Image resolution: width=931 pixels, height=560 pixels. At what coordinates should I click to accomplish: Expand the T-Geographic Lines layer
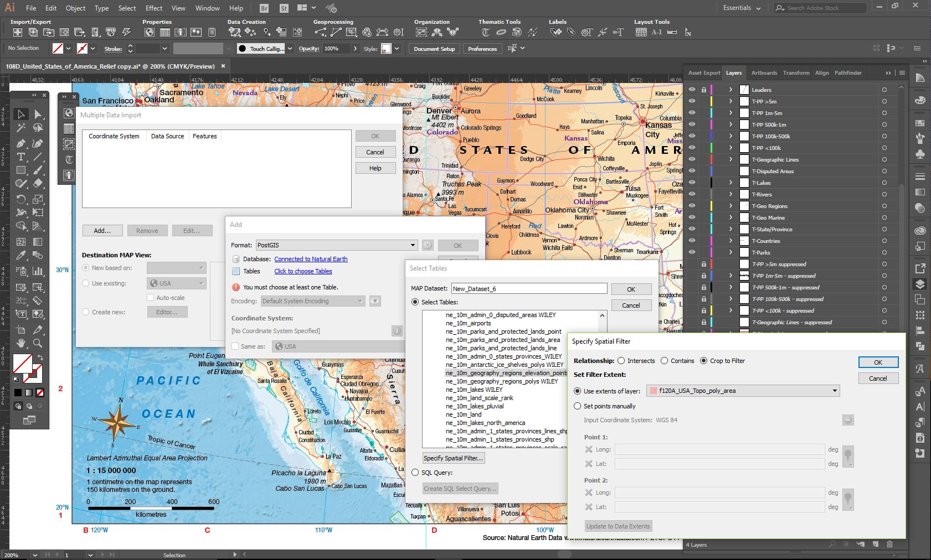click(x=731, y=159)
